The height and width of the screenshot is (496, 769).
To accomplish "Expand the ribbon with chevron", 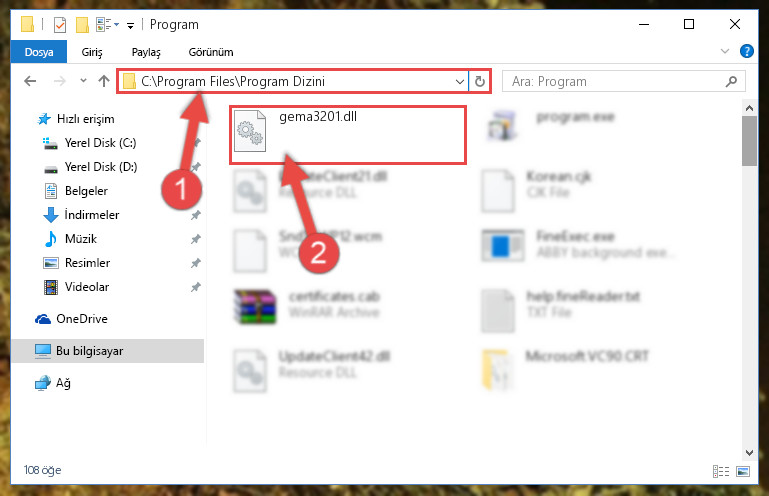I will click(x=724, y=52).
